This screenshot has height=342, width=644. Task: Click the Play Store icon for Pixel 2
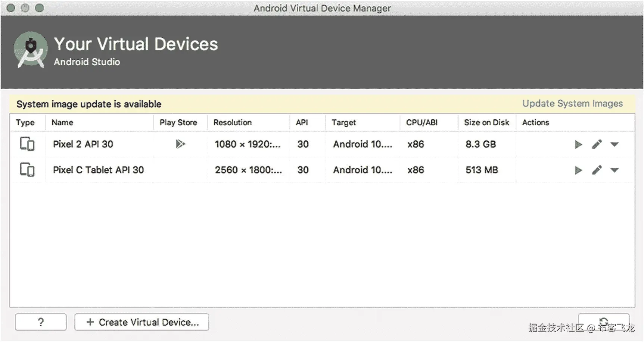click(x=180, y=144)
